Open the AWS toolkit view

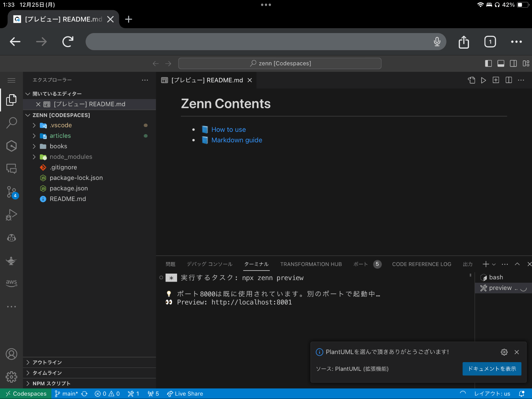tap(11, 283)
